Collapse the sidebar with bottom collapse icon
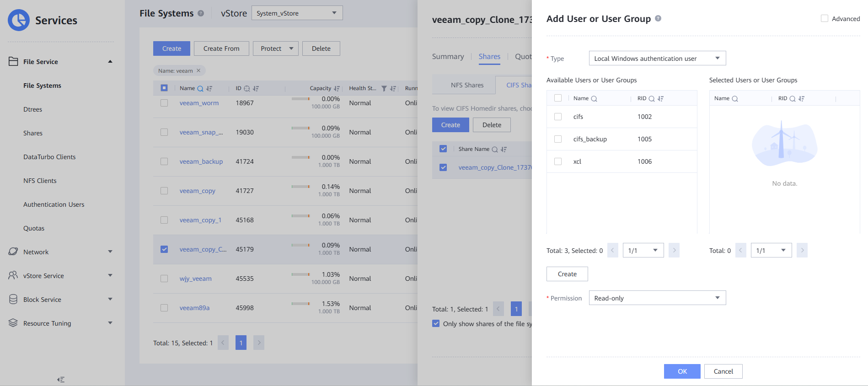 [61, 380]
